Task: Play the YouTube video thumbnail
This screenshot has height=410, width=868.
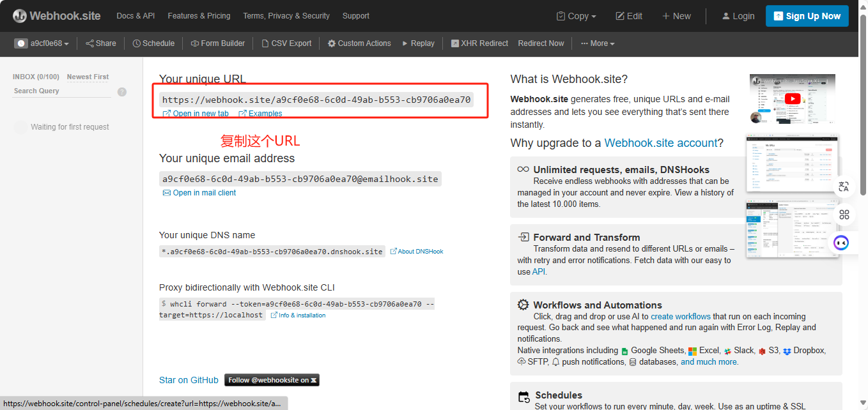Action: coord(793,99)
